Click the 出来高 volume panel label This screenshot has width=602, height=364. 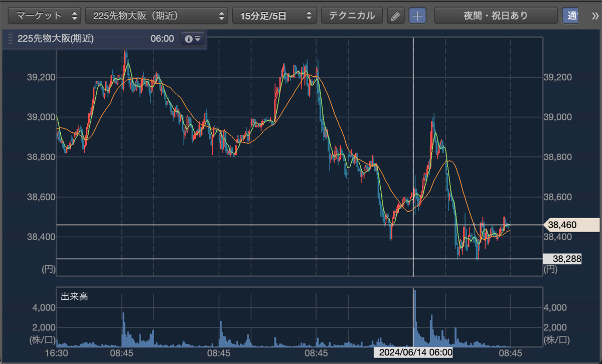74,297
